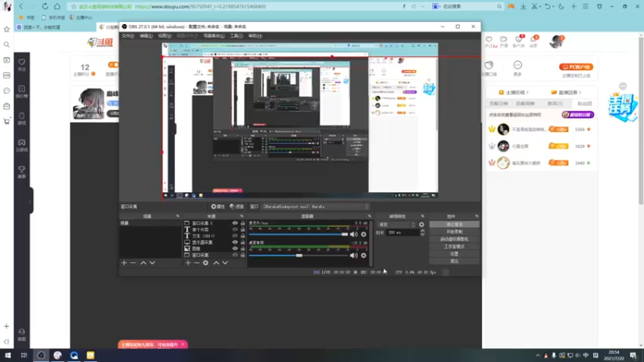
Task: Go to browser home page
Action: 57,6
